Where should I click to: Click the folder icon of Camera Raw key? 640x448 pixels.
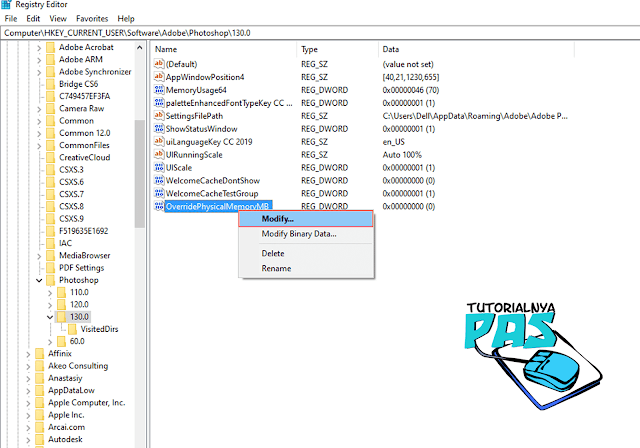[51, 109]
